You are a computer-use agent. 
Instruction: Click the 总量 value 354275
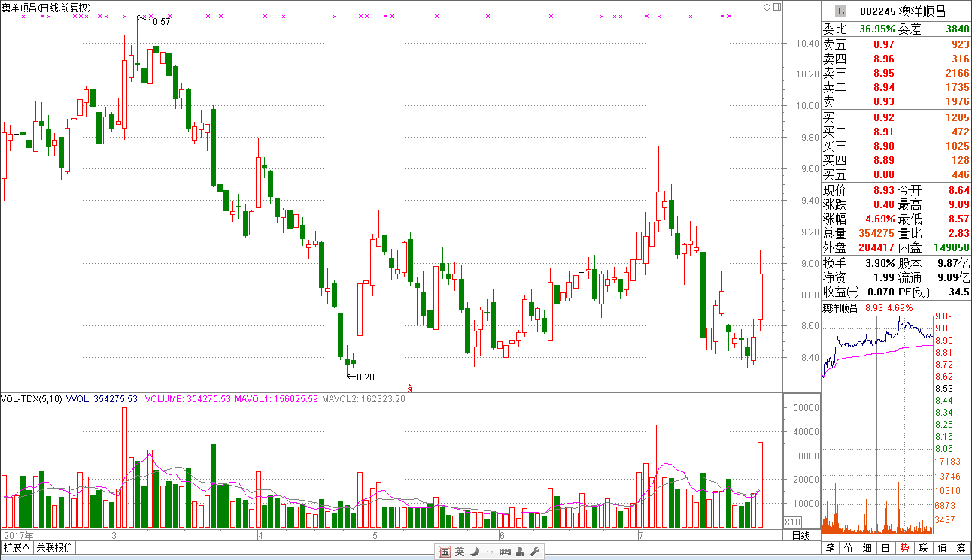876,234
